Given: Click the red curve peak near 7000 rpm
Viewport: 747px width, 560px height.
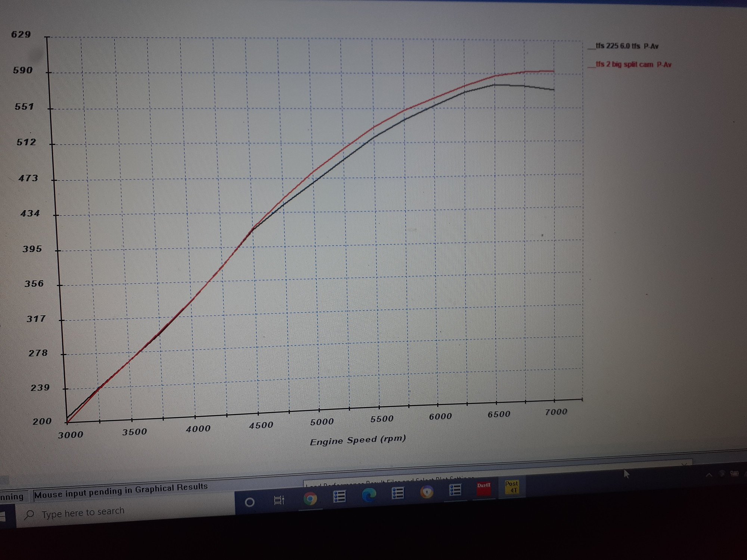Looking at the screenshot, I should tap(553, 71).
